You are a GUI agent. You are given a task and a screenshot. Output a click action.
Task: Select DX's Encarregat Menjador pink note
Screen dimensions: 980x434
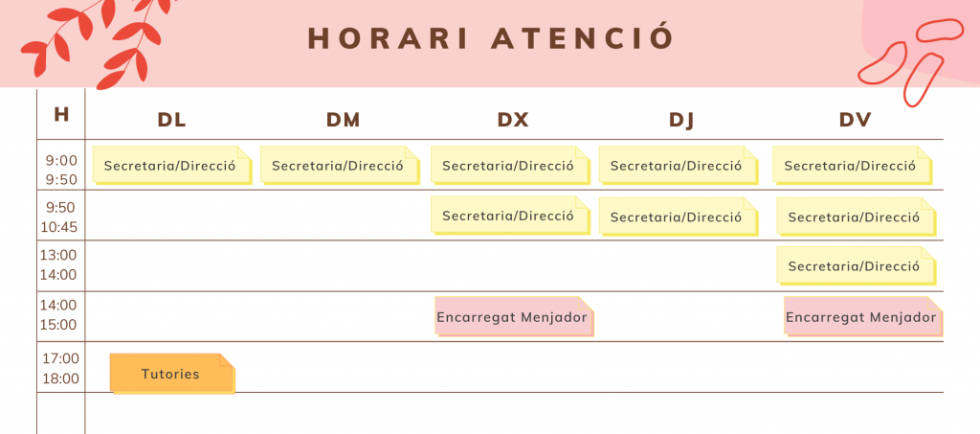(514, 317)
